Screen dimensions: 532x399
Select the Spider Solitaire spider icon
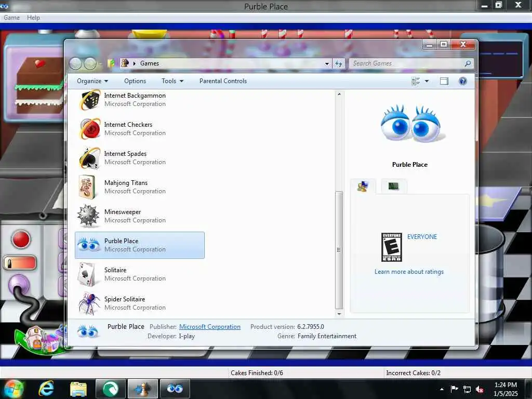89,303
